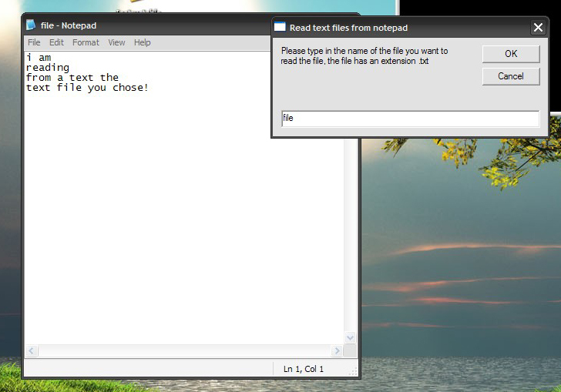The width and height of the screenshot is (561, 392).
Task: Click the 'from a text the' line
Action: pos(72,77)
